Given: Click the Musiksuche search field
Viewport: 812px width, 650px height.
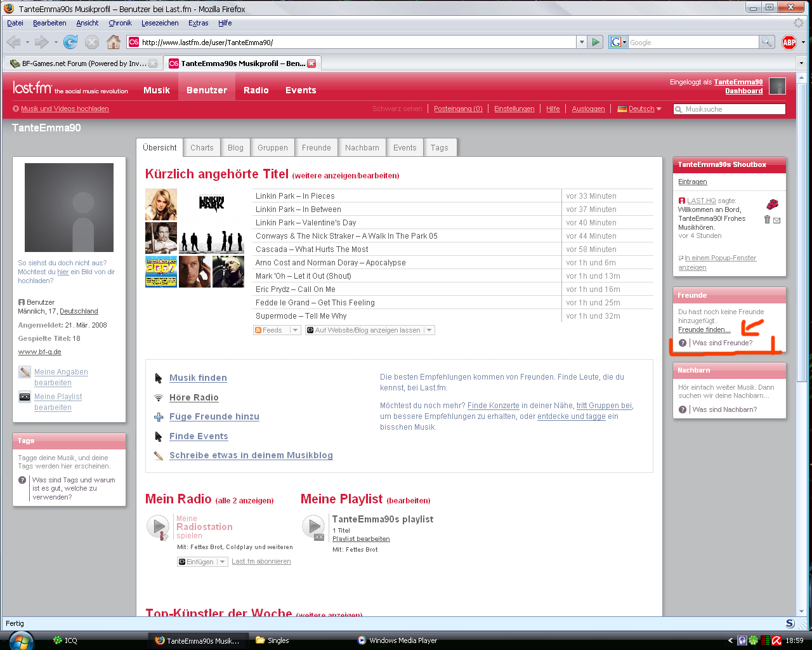Looking at the screenshot, I should point(730,109).
